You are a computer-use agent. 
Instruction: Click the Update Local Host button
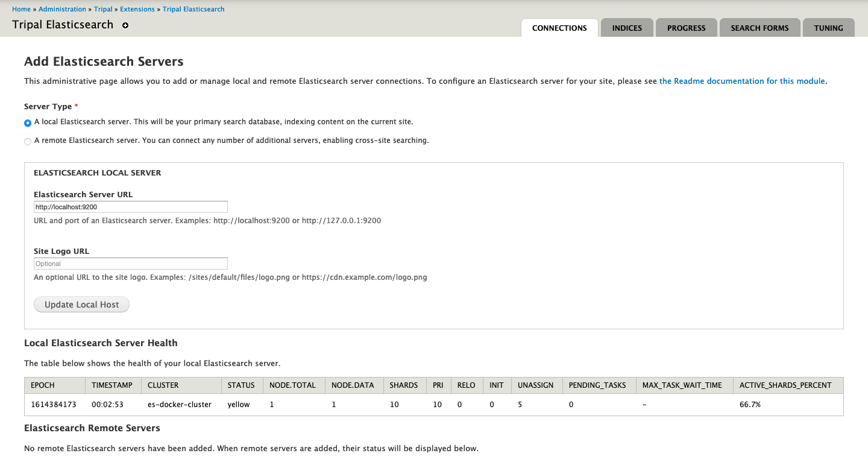tap(82, 305)
